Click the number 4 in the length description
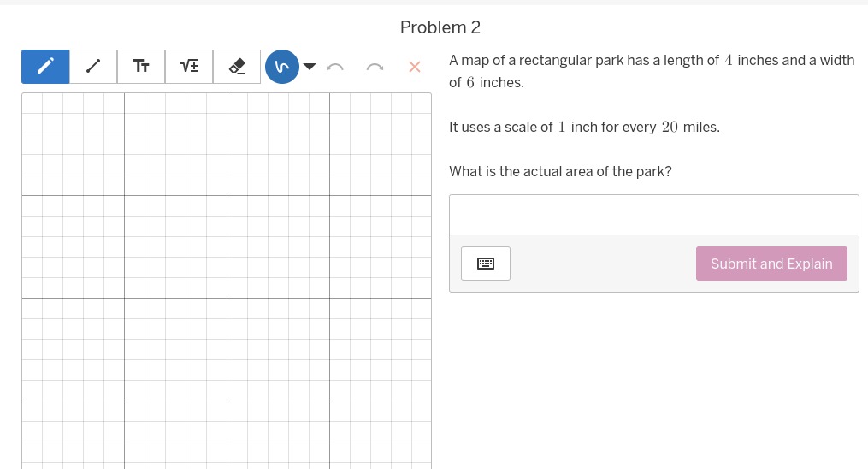This screenshot has width=868, height=469. pos(729,60)
